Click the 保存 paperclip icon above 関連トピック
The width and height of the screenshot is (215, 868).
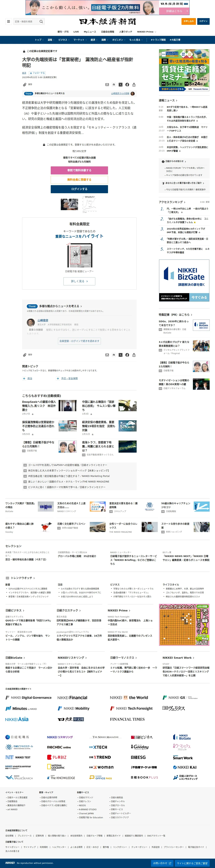coord(25,355)
